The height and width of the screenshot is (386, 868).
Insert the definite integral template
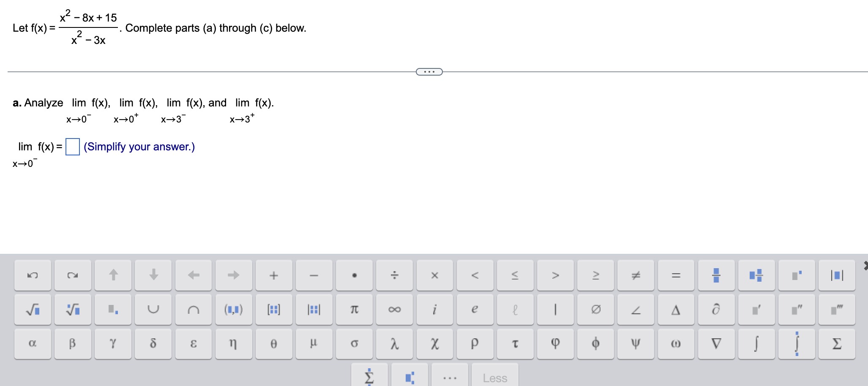pos(797,344)
